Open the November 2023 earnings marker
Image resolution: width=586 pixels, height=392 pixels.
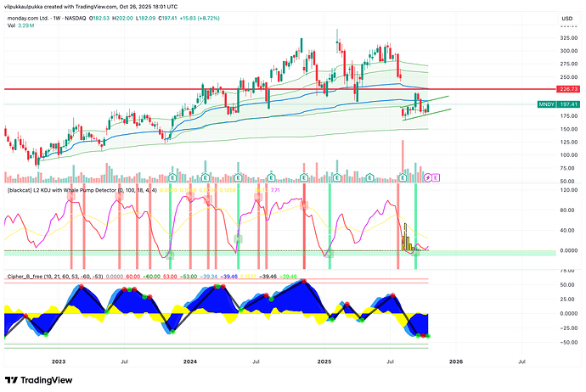tap(172, 177)
